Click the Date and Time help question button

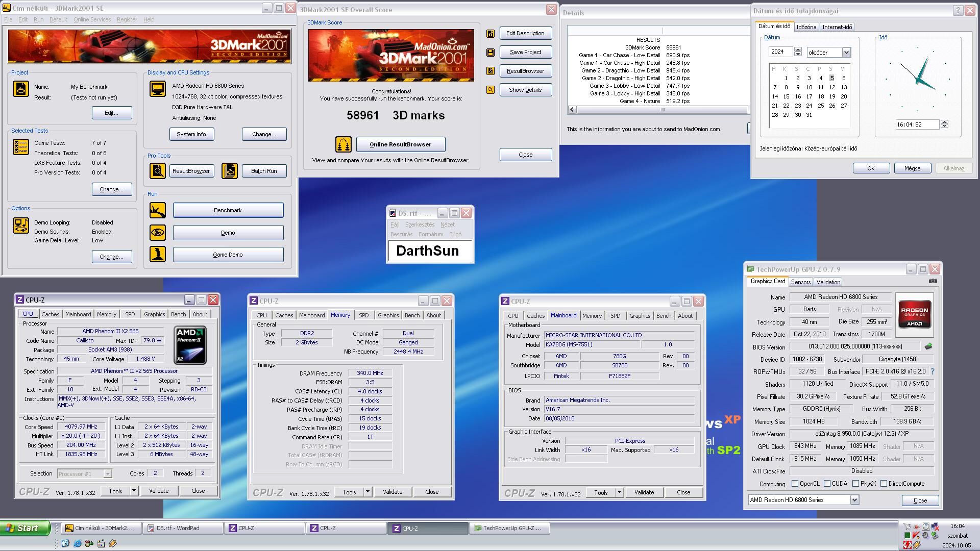coord(958,11)
